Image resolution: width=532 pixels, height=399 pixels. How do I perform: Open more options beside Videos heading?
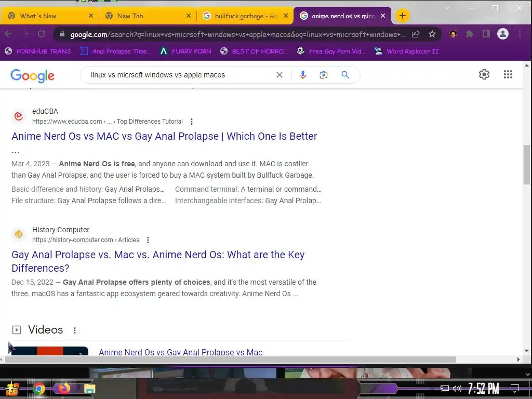[75, 330]
